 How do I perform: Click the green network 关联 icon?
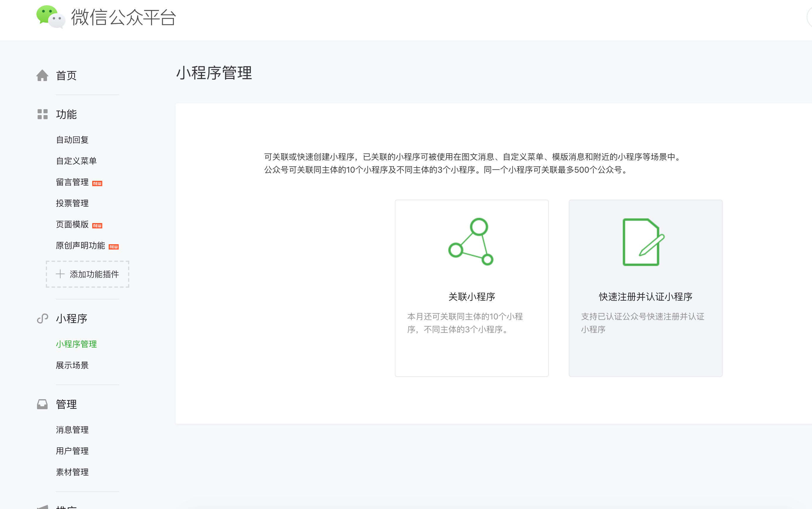[471, 241]
